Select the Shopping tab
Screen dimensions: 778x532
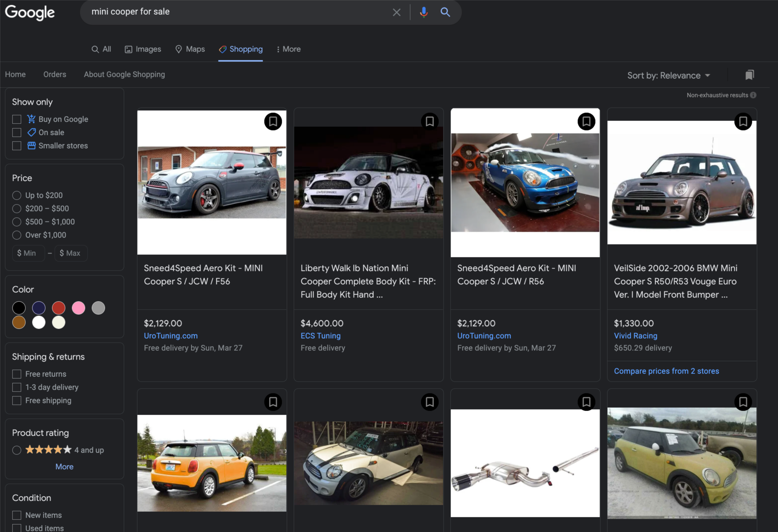coord(241,49)
